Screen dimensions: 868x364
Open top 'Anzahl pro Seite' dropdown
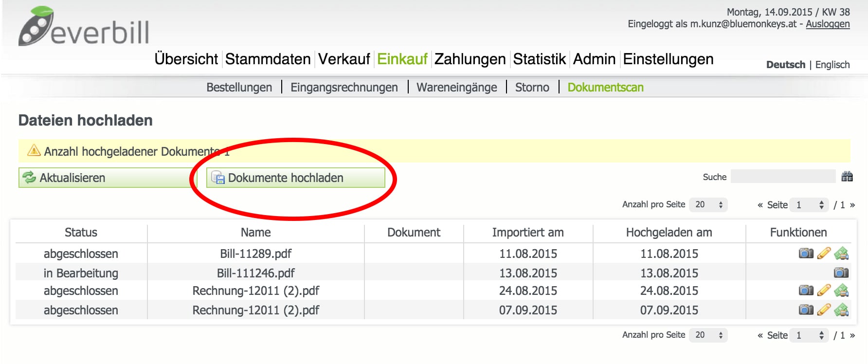click(708, 205)
